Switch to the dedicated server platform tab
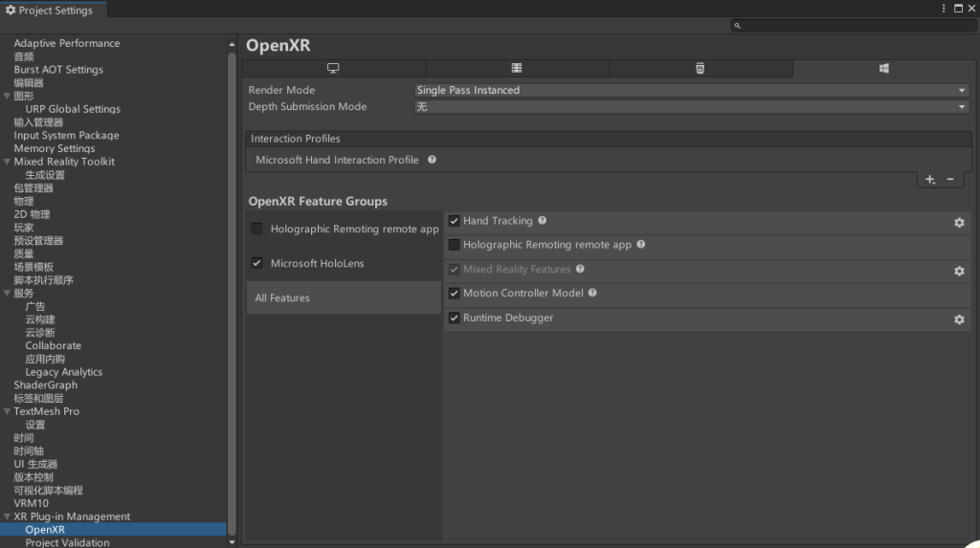980x548 pixels. tap(517, 68)
